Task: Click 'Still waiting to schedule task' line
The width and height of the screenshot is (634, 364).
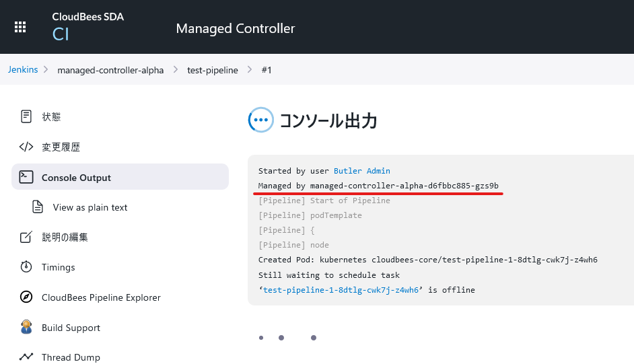Action: 329,275
